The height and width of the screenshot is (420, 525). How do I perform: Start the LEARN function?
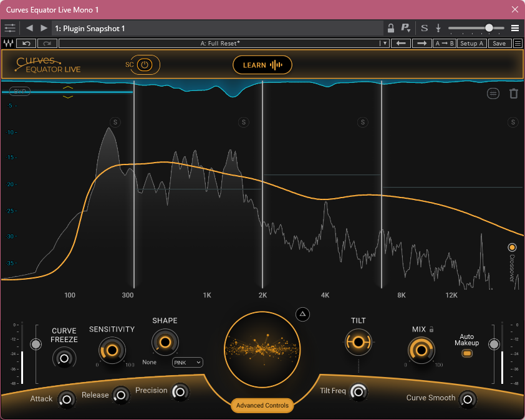[x=262, y=65]
